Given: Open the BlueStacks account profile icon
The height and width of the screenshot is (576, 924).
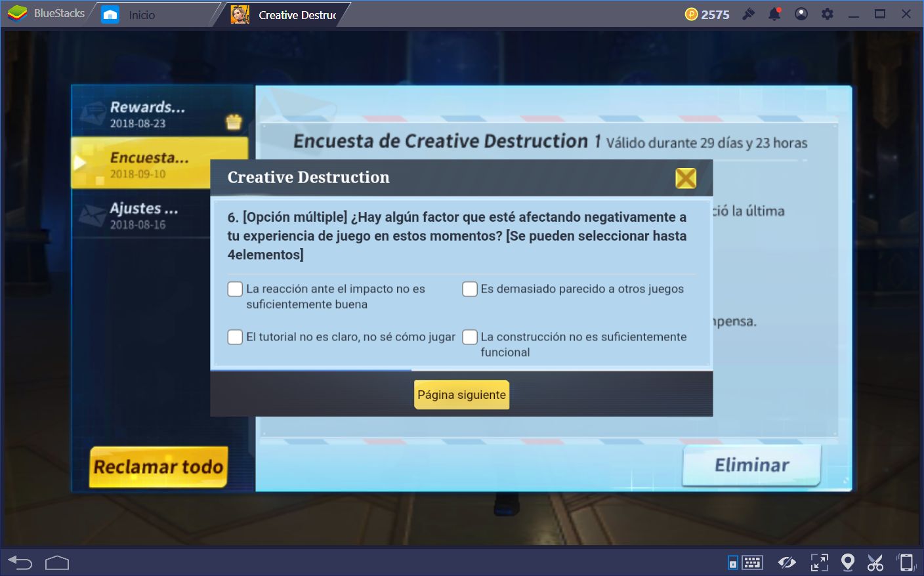Looking at the screenshot, I should [801, 14].
